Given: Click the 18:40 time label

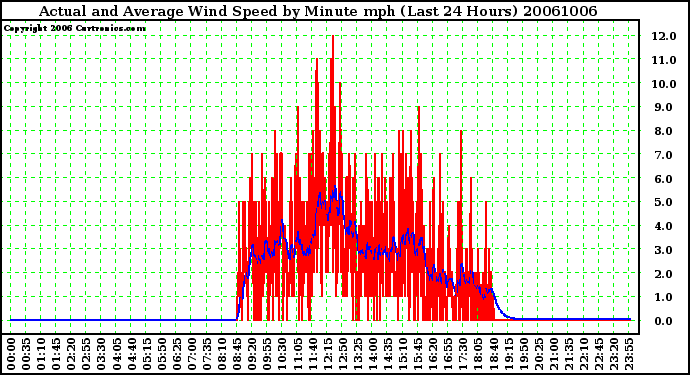Looking at the screenshot, I should [x=493, y=354].
